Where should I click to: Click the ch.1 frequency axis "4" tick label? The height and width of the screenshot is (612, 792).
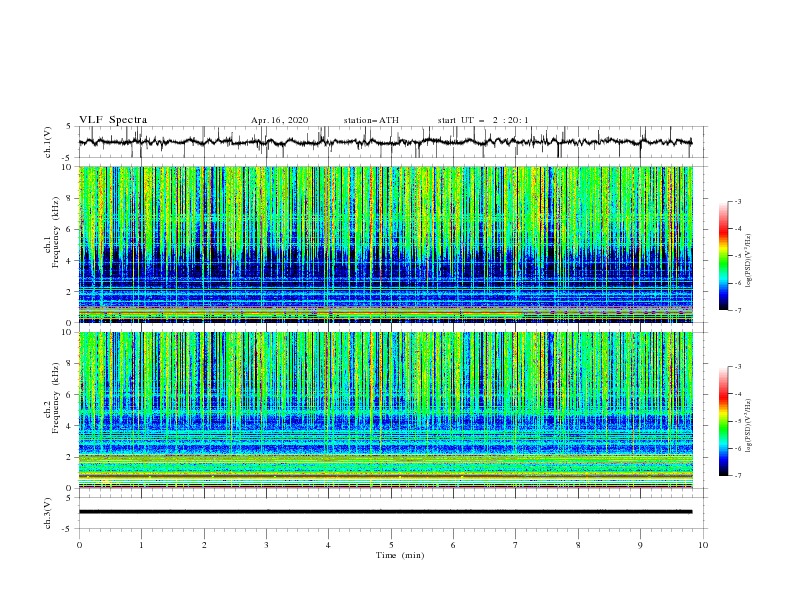point(71,261)
